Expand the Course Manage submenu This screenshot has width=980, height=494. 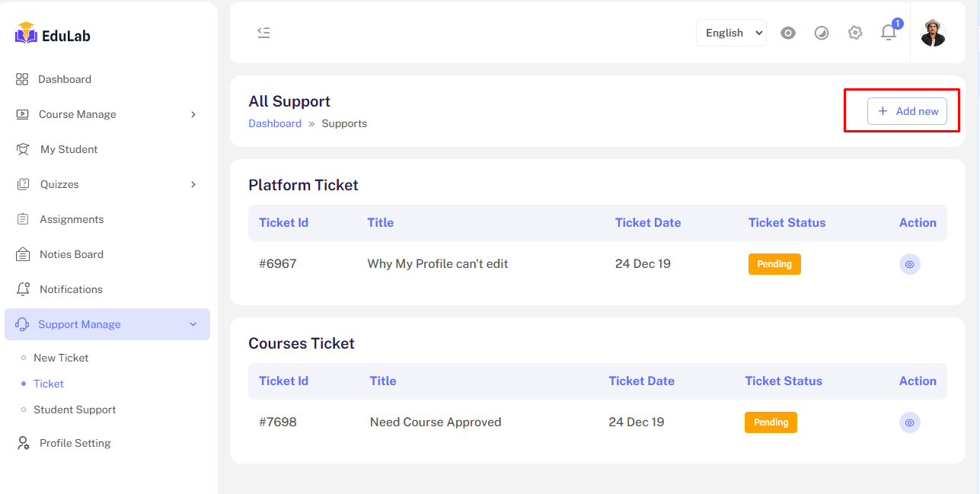pos(107,114)
